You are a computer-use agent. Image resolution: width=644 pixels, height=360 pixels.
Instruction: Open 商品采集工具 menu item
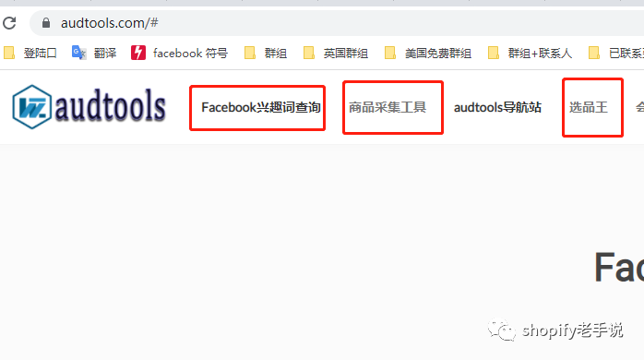pyautogui.click(x=388, y=108)
